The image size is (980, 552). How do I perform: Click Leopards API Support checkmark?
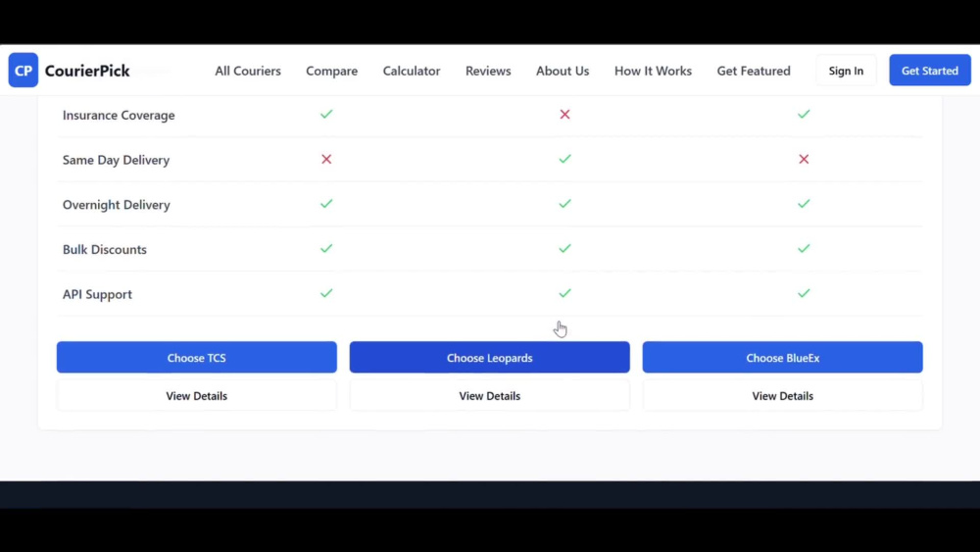point(564,293)
